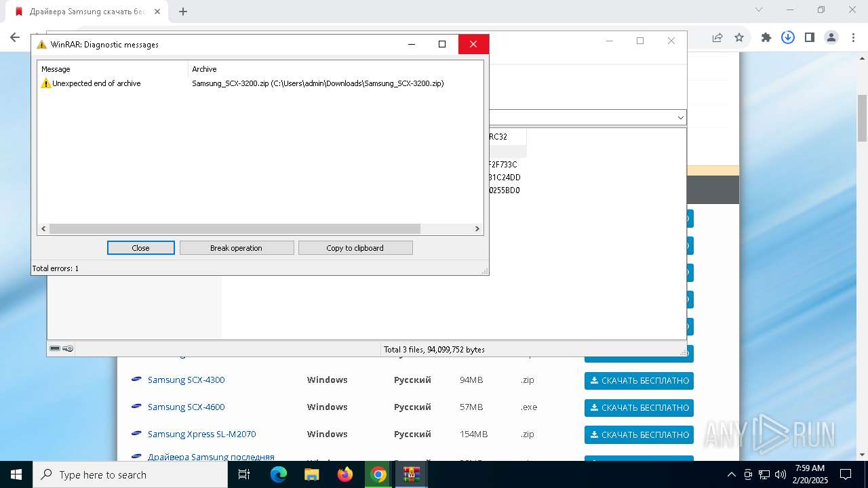Select the CRC value ending 0255BD0

tap(504, 190)
